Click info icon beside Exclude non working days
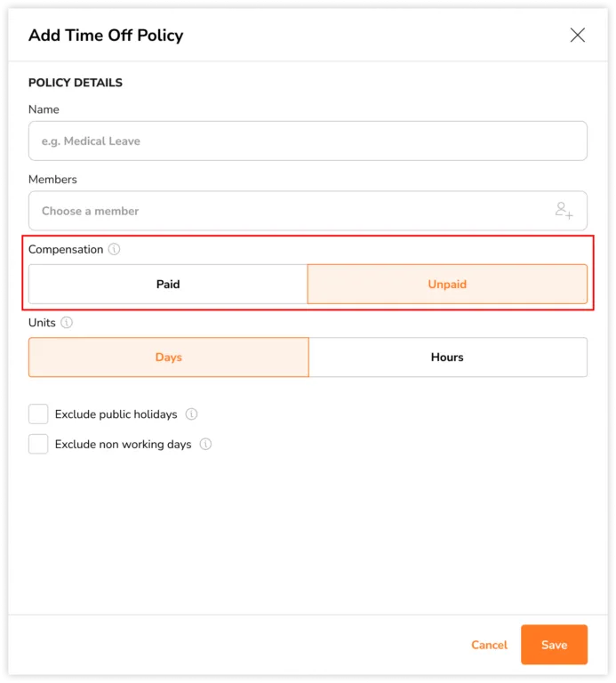This screenshot has height=683, width=616. tap(205, 444)
